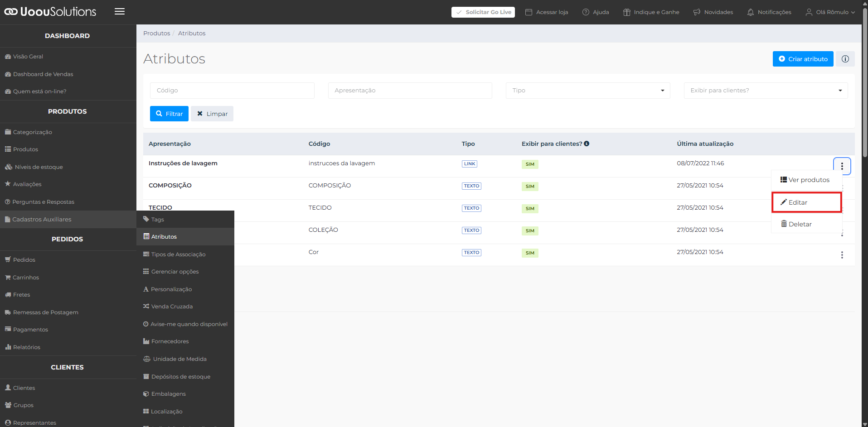Click the Produtos breadcrumb link
The height and width of the screenshot is (427, 868).
[156, 33]
